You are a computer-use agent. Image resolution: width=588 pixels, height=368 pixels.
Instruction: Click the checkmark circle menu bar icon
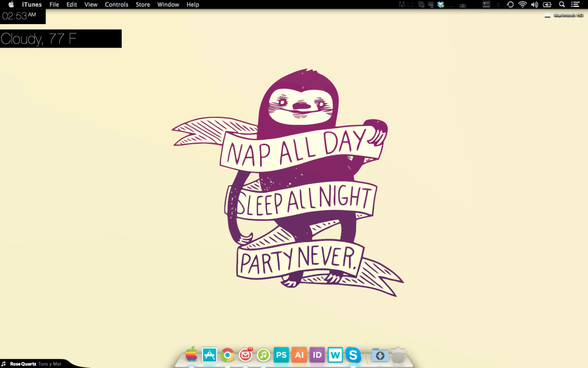click(421, 5)
